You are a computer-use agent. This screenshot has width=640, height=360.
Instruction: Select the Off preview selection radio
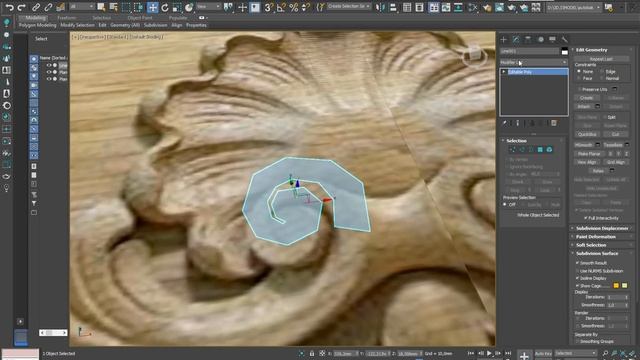pos(505,204)
